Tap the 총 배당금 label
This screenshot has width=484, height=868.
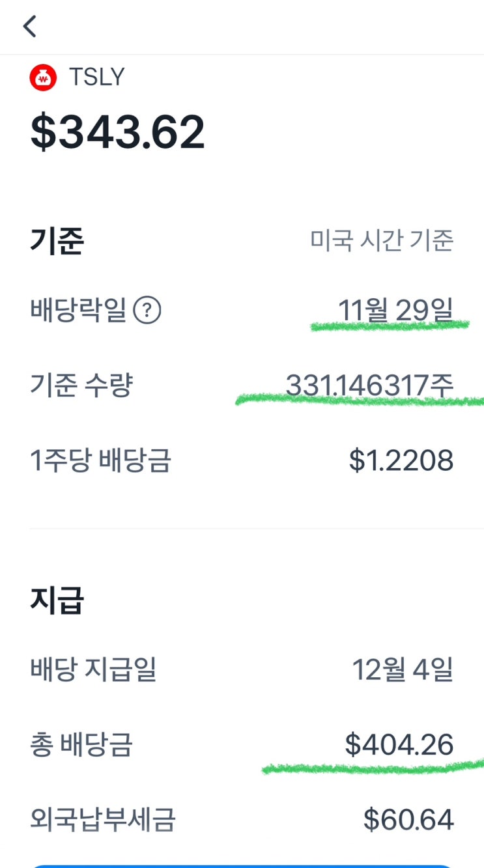coord(81,744)
